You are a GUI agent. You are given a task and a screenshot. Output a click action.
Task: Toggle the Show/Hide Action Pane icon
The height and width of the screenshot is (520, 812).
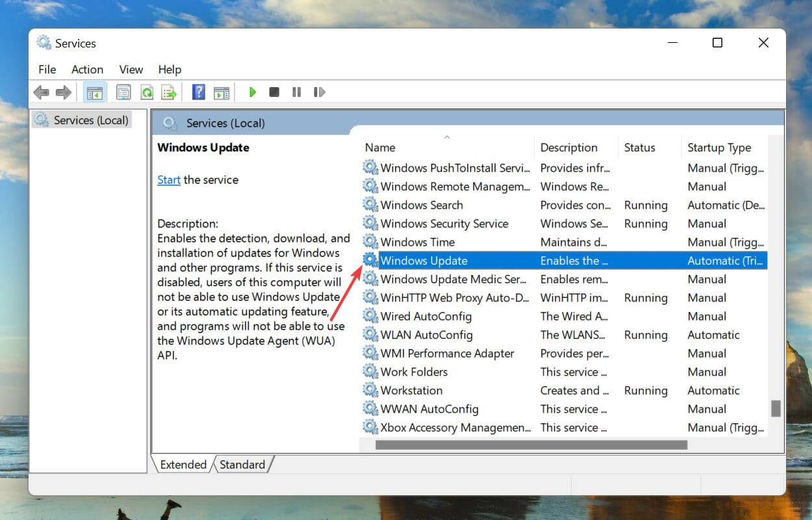coord(222,92)
